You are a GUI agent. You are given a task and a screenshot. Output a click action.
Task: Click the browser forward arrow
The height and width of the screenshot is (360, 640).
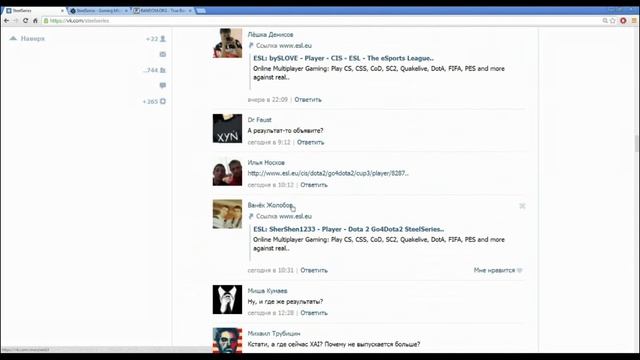pyautogui.click(x=16, y=20)
